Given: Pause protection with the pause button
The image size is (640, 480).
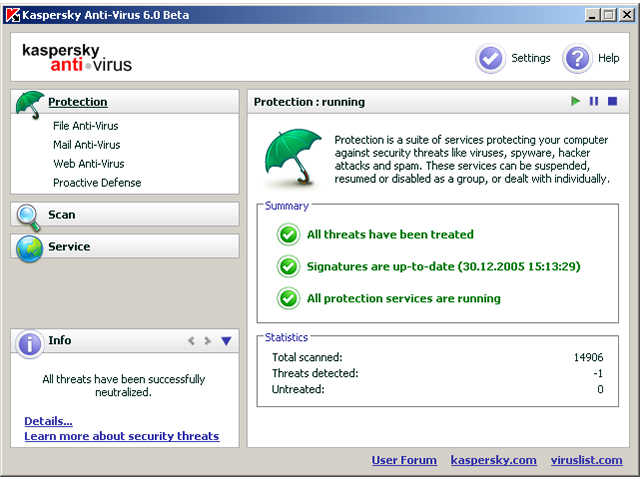Looking at the screenshot, I should [594, 101].
